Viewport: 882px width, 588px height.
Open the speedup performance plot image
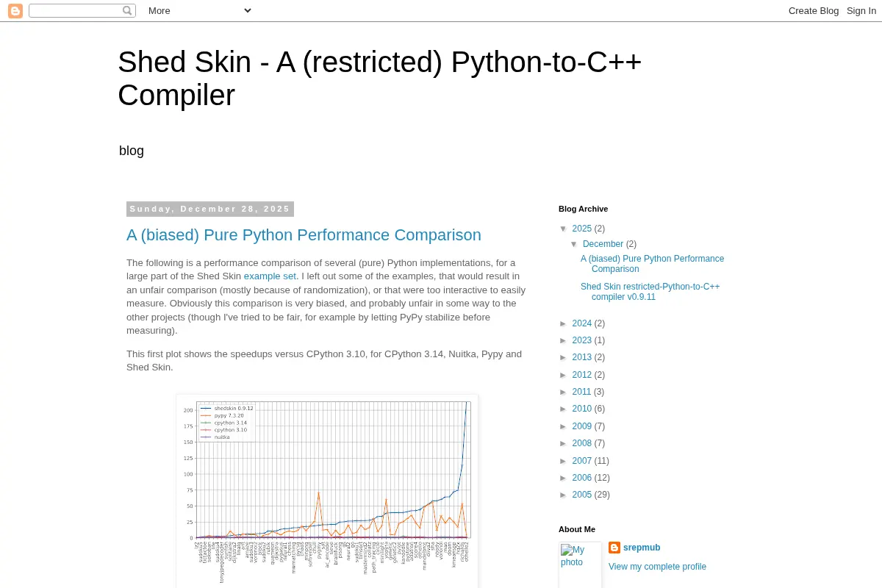point(327,491)
